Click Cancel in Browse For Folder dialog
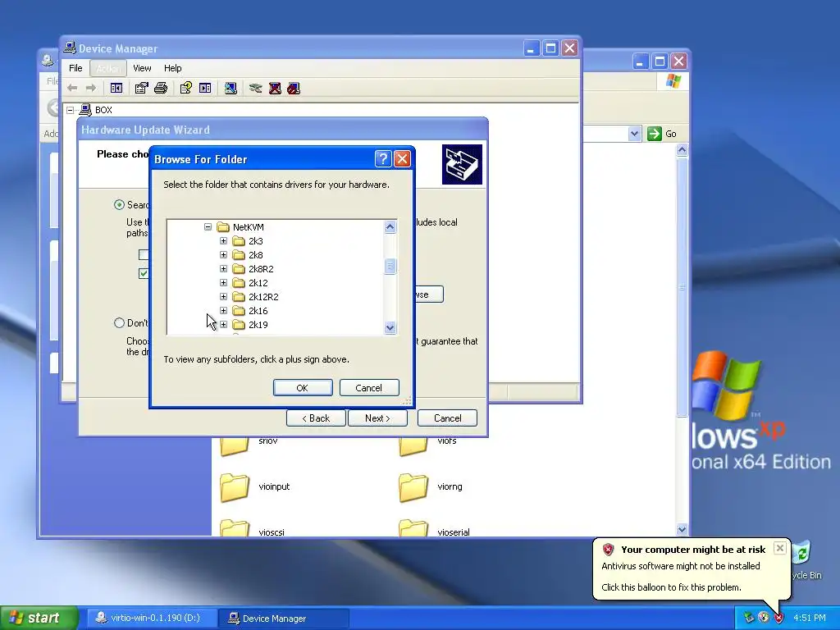The width and height of the screenshot is (840, 630). [369, 388]
